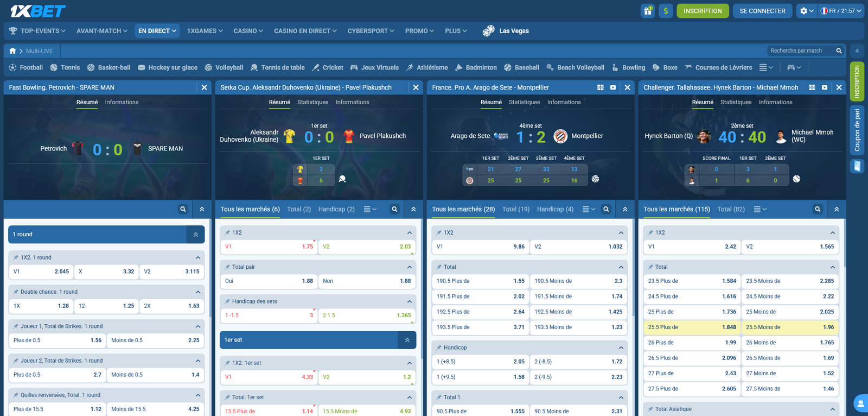The width and height of the screenshot is (868, 416).
Task: Collapse all markets in Setka Cup panel
Action: pos(413,209)
